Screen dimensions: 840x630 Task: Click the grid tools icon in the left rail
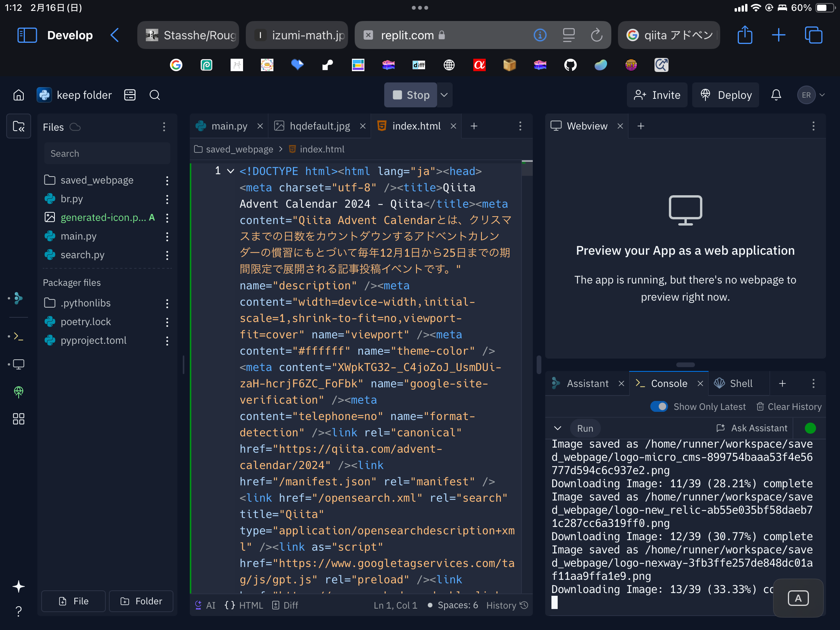click(x=18, y=419)
